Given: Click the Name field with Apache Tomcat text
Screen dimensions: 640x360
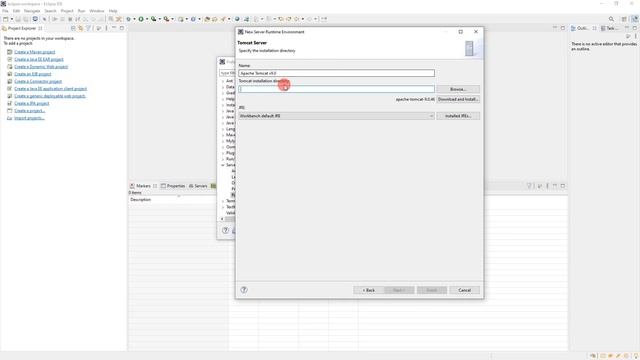Looking at the screenshot, I should click(x=336, y=73).
